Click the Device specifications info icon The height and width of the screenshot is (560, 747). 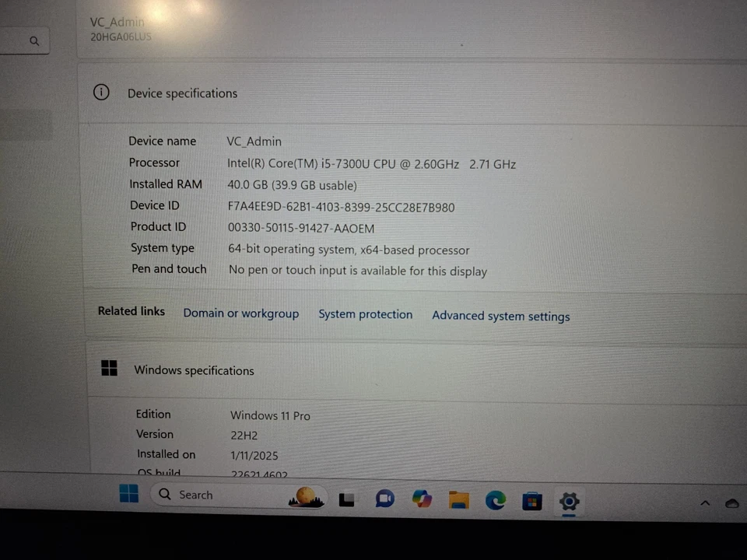click(101, 92)
